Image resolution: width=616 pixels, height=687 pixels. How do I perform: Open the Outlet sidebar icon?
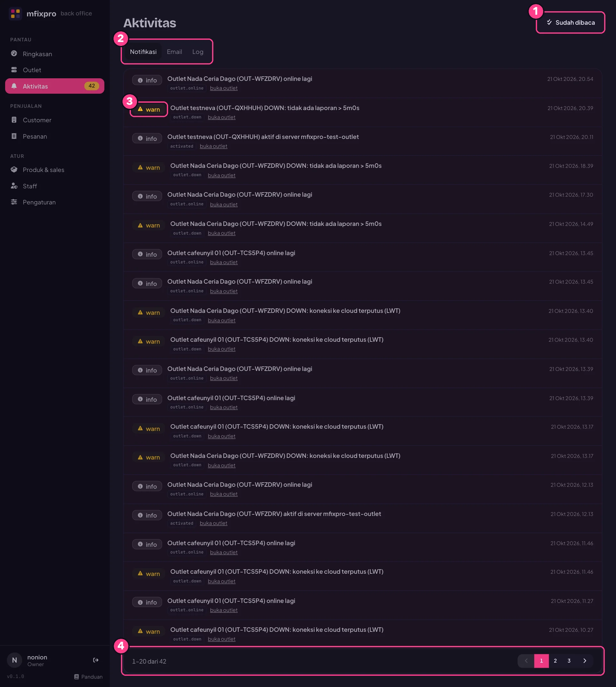pos(14,70)
